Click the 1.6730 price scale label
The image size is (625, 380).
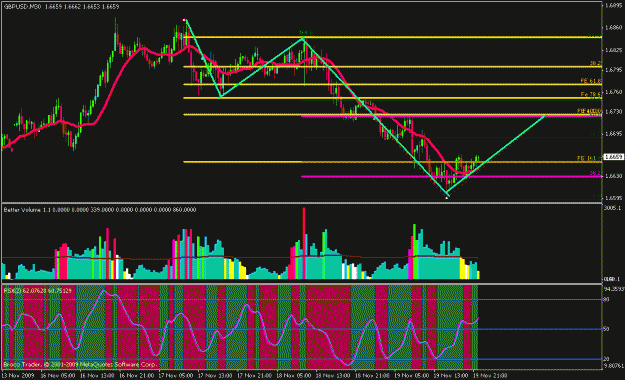tap(614, 112)
